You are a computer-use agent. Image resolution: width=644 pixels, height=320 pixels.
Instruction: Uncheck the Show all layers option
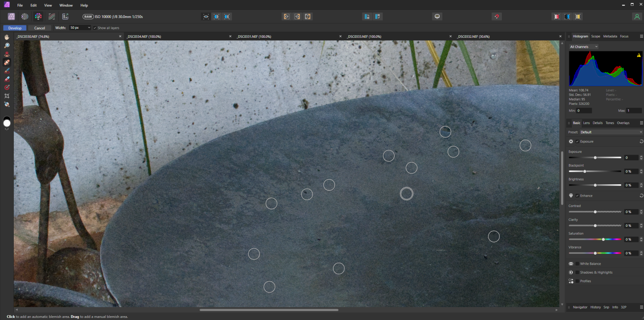click(x=95, y=27)
